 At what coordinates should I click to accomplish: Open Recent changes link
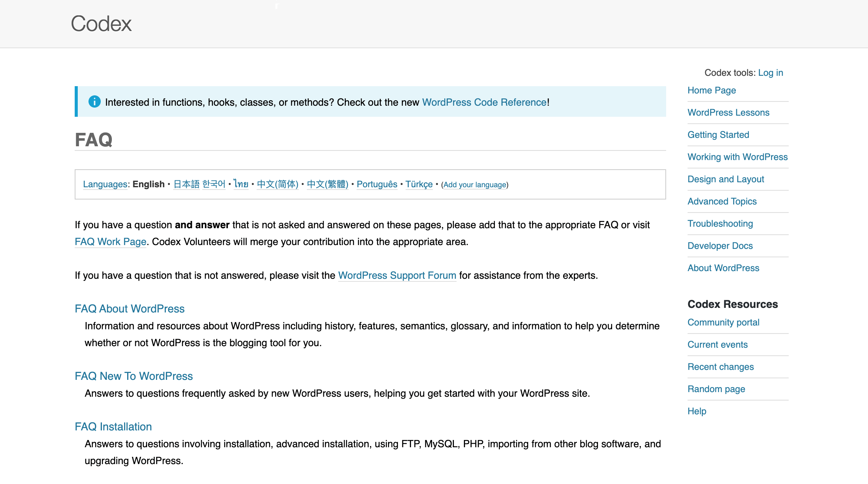(x=721, y=367)
